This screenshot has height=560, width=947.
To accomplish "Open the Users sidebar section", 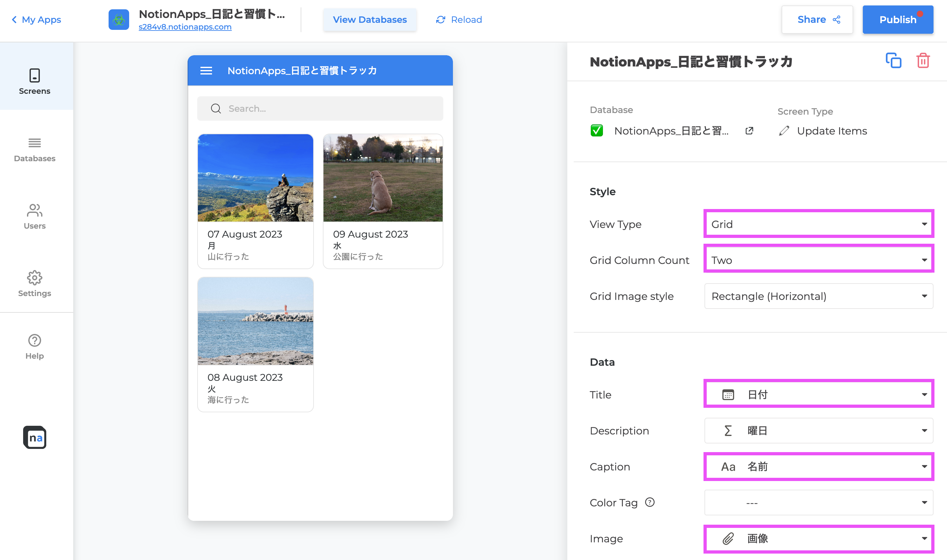I will pos(35,217).
